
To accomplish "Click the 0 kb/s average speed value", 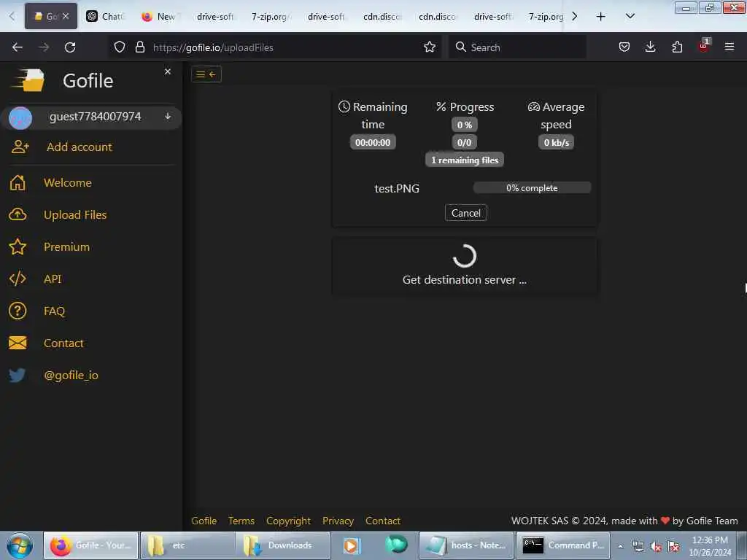I will (x=556, y=142).
